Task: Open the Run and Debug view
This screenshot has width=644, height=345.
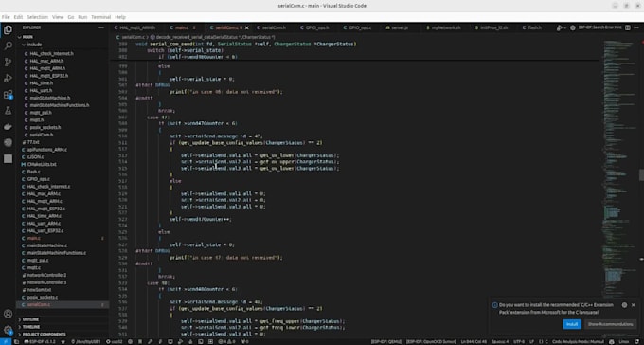Action: (8, 79)
